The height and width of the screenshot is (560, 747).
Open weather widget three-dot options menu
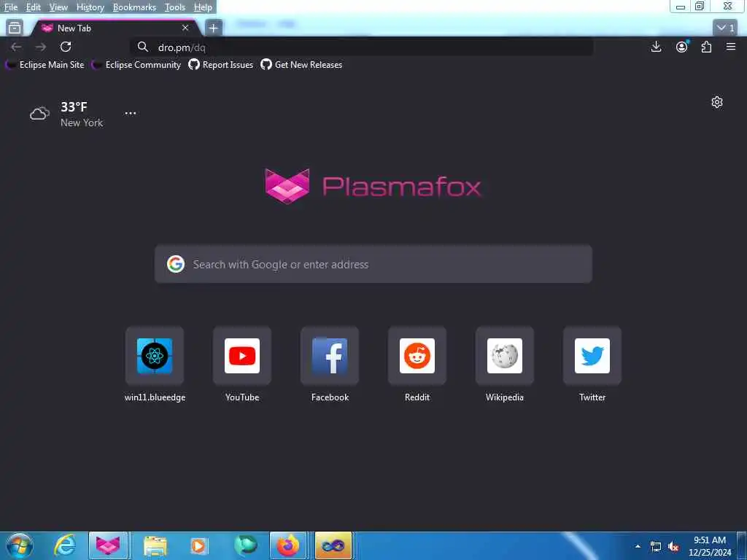(130, 113)
